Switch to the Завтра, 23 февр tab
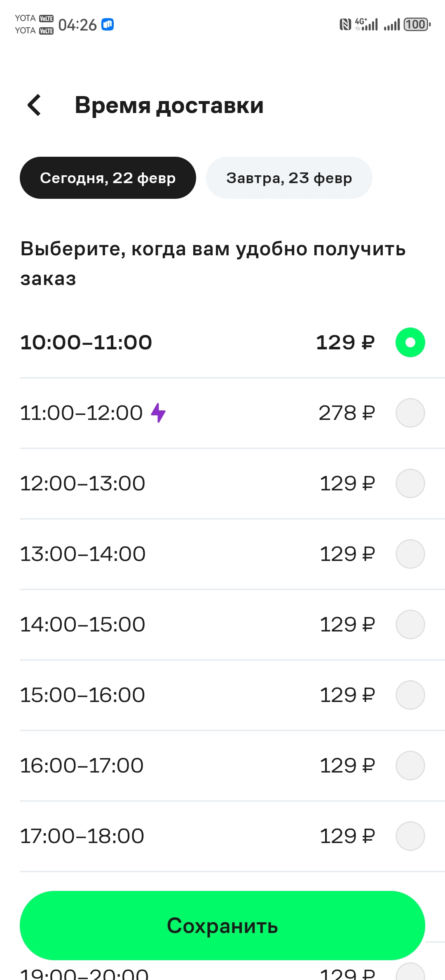 point(289,178)
